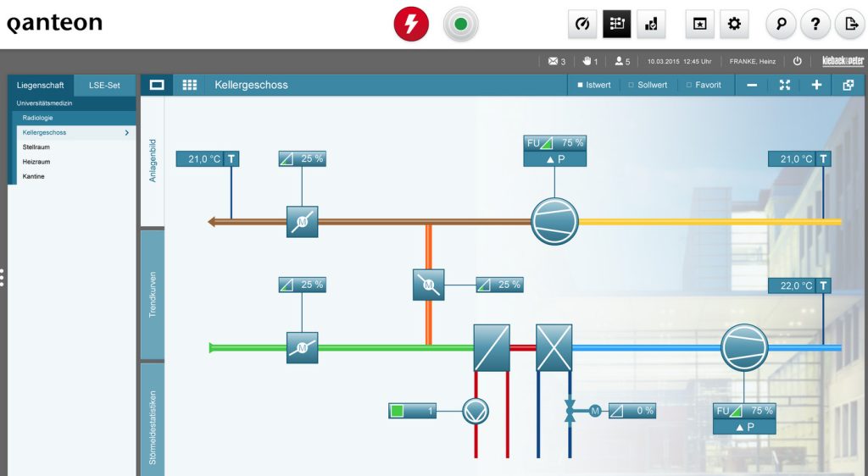Open the settings gear icon

pos(734,25)
